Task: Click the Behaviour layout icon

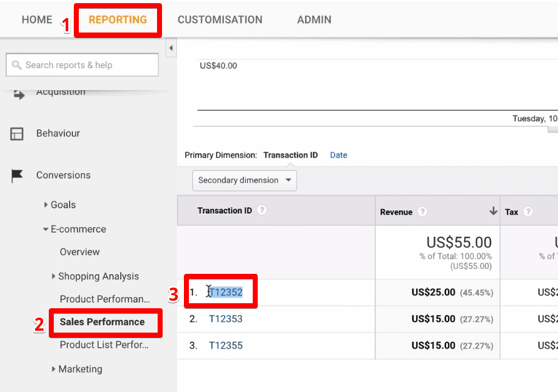Action: (17, 134)
